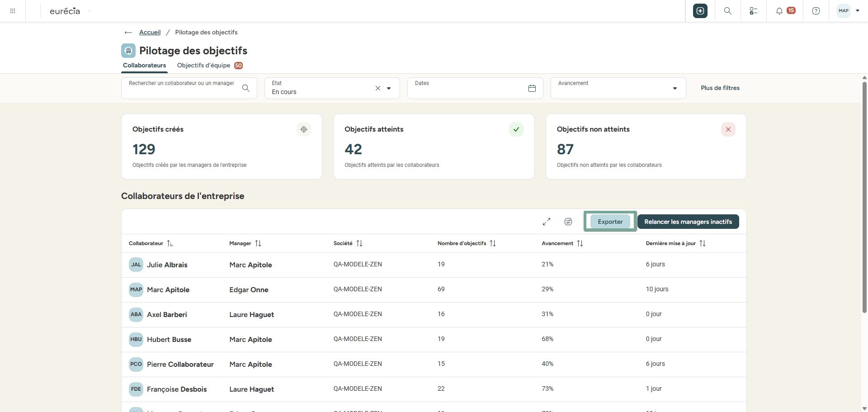Go to the Accueil breadcrumb link
Viewport: 868px width, 412px height.
[x=150, y=33]
